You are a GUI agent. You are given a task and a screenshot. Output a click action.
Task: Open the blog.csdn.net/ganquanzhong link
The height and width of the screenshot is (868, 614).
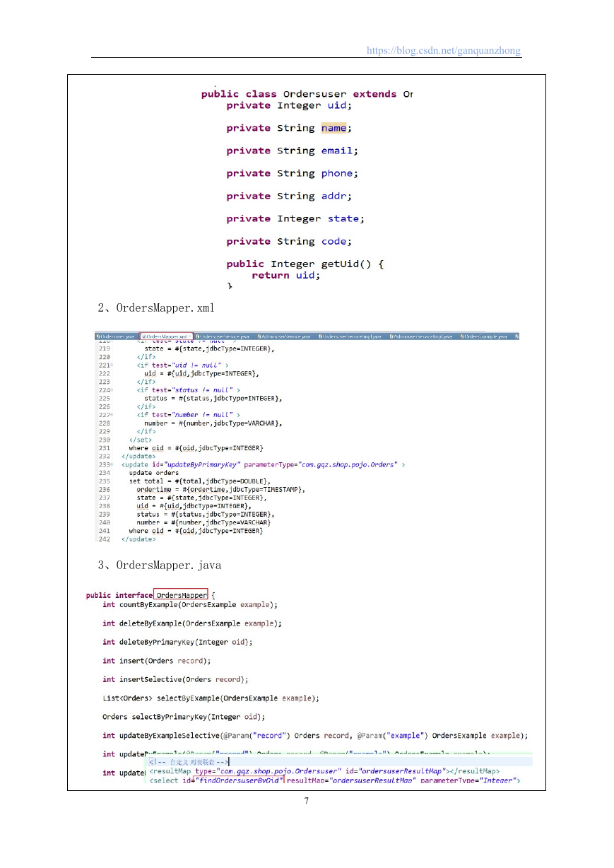(x=444, y=51)
